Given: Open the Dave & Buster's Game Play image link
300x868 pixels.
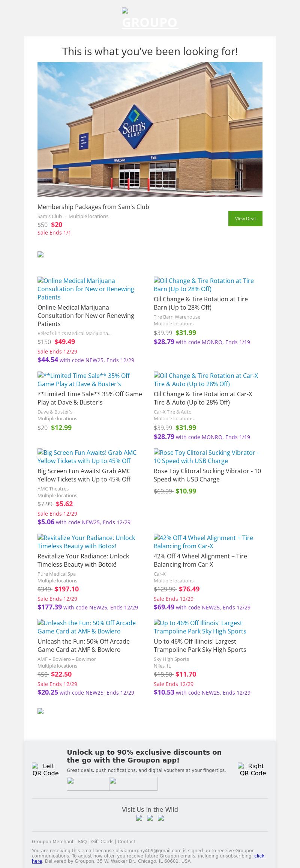Looking at the screenshot, I should click(83, 380).
